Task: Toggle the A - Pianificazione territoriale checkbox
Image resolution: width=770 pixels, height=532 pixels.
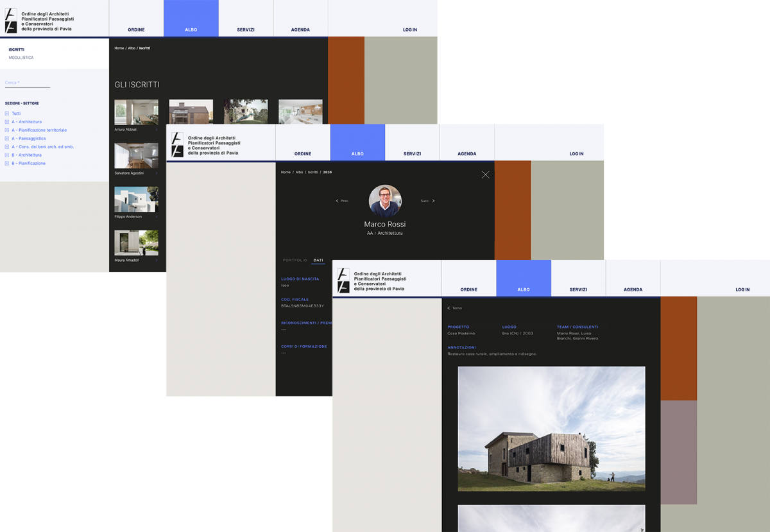Action: (x=6, y=130)
